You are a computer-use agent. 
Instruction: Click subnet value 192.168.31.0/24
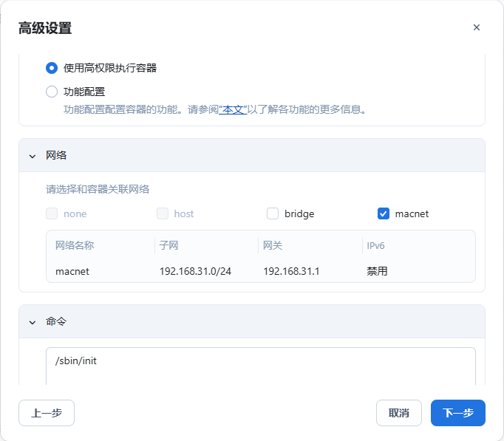click(x=195, y=271)
